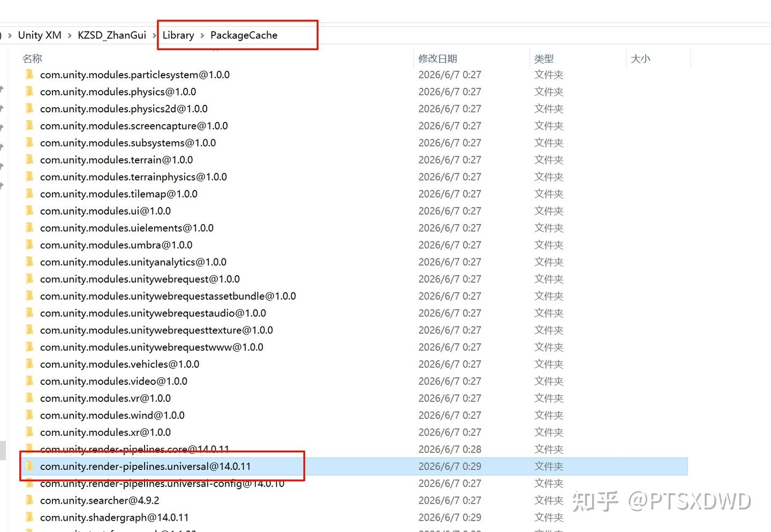Click the folder icon beside com.unity.modules.video@1.0.0
This screenshot has height=532, width=771.
tap(29, 381)
